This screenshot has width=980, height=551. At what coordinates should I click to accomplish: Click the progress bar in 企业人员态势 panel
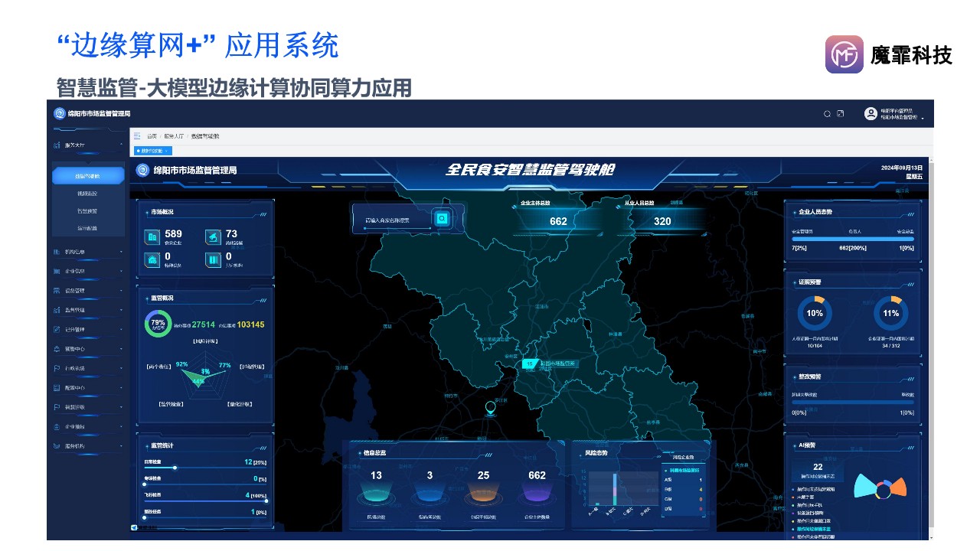[x=854, y=240]
